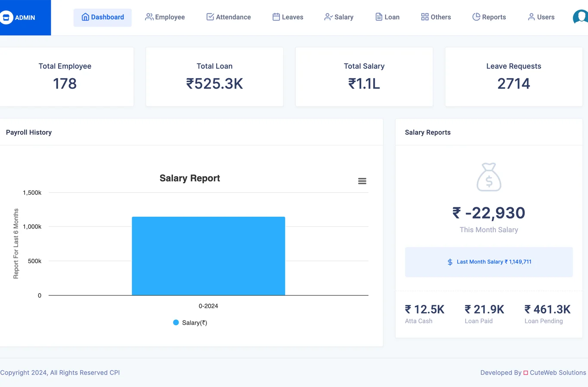Image resolution: width=588 pixels, height=387 pixels.
Task: Click the Leaves calendar icon
Action: coord(276,17)
